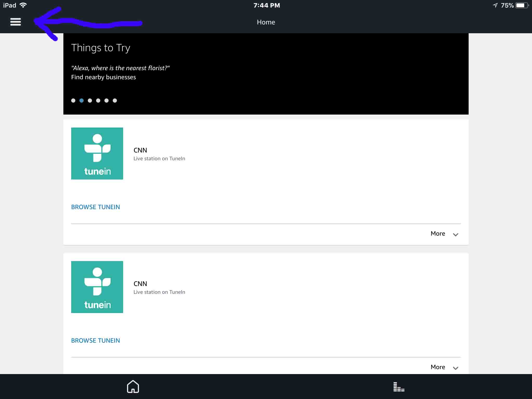Expand More for the second CNN station
The image size is (532, 399).
tap(444, 367)
